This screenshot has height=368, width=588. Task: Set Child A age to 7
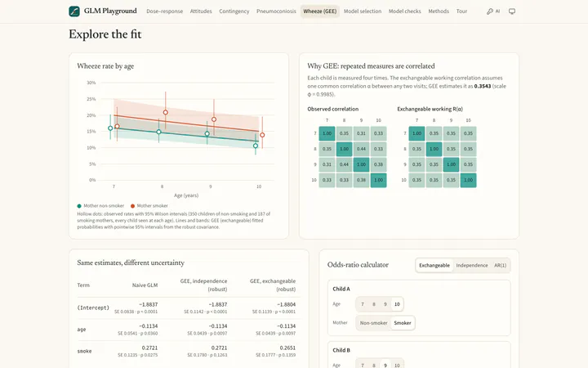pyautogui.click(x=363, y=304)
